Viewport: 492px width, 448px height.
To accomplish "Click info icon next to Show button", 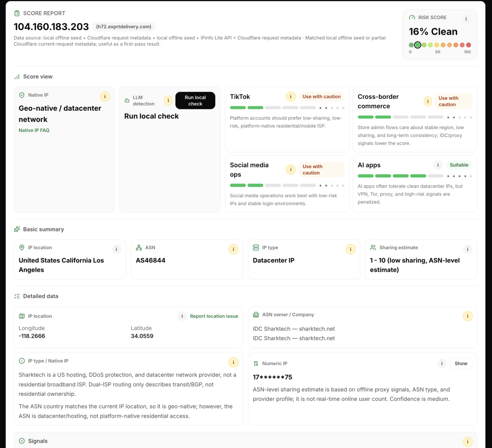I will (x=442, y=364).
